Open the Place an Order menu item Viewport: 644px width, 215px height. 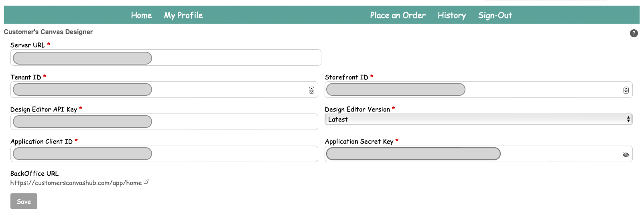coord(398,15)
